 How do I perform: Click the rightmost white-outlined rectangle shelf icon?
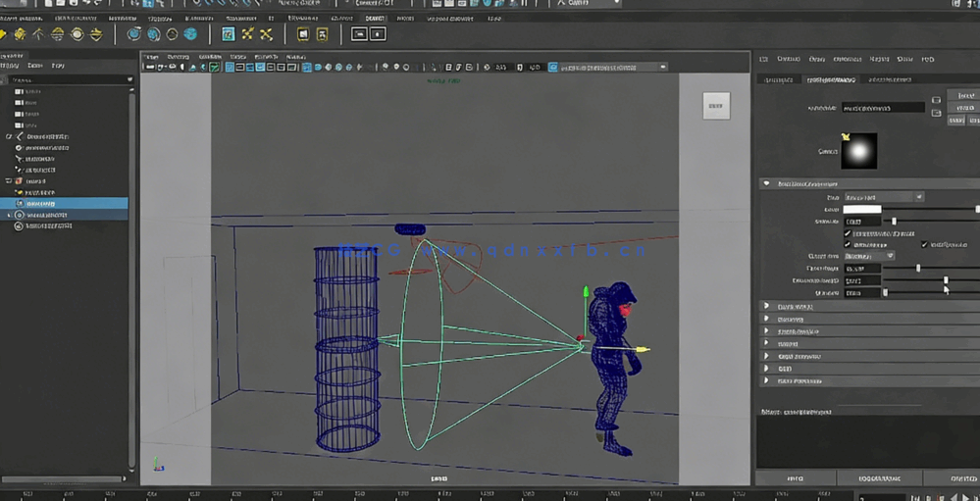coord(378,34)
